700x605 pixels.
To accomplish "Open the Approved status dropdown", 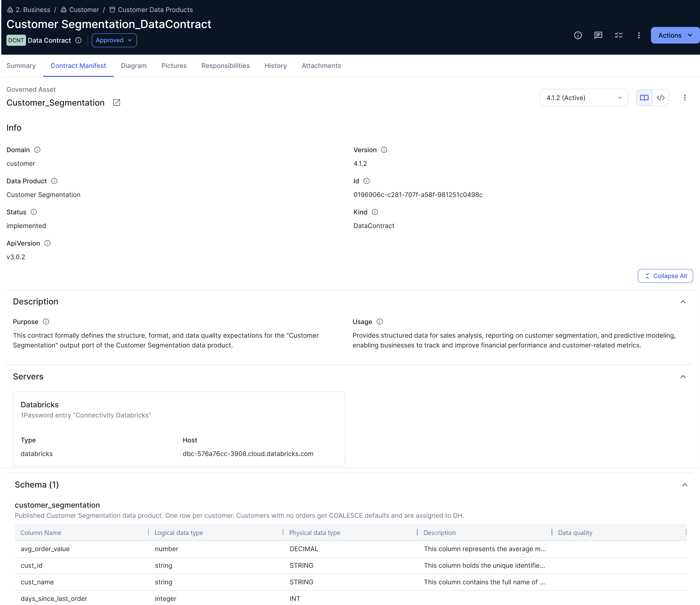I will pyautogui.click(x=114, y=40).
